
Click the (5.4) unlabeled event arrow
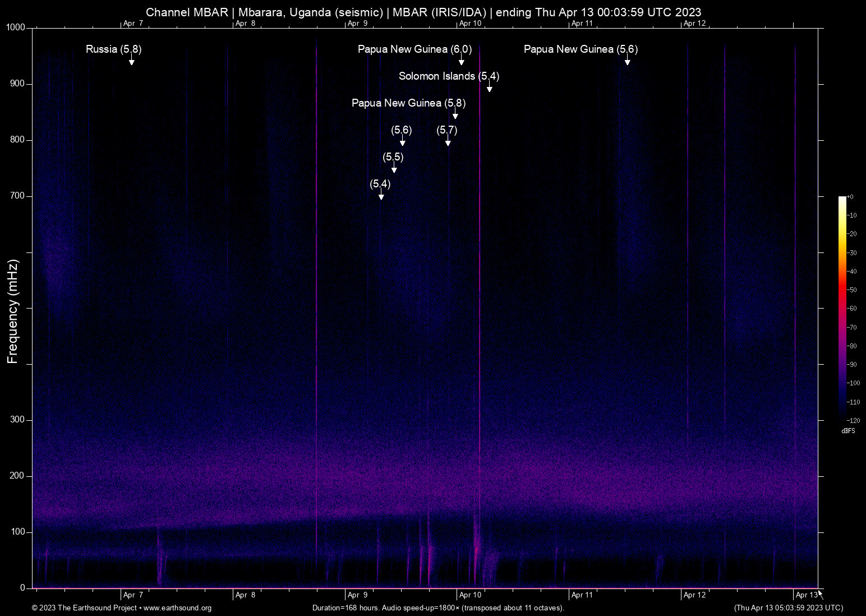[x=381, y=195]
